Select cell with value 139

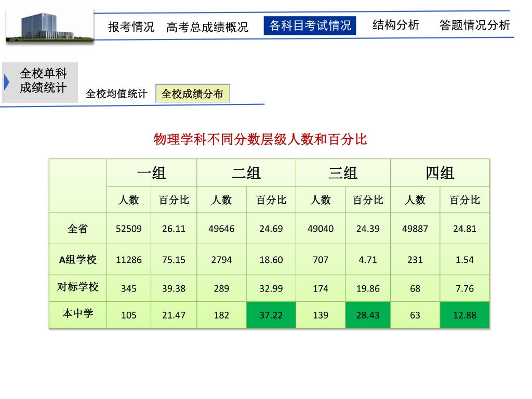[321, 315]
